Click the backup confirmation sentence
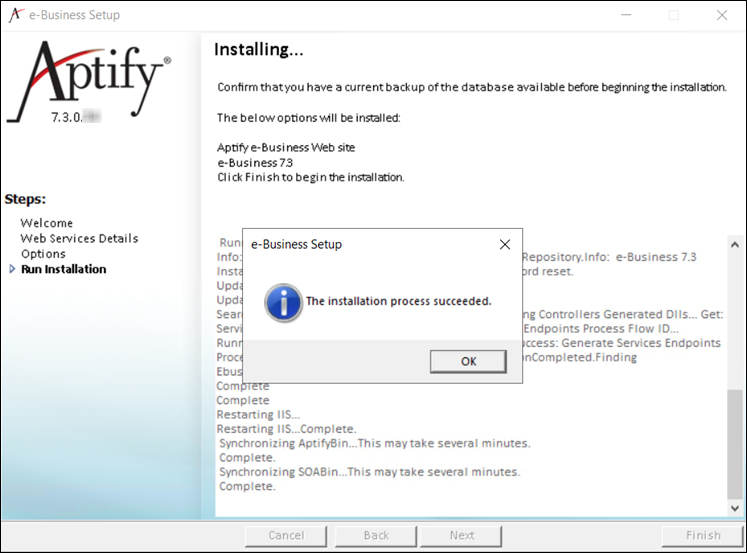This screenshot has width=747, height=553. (472, 87)
